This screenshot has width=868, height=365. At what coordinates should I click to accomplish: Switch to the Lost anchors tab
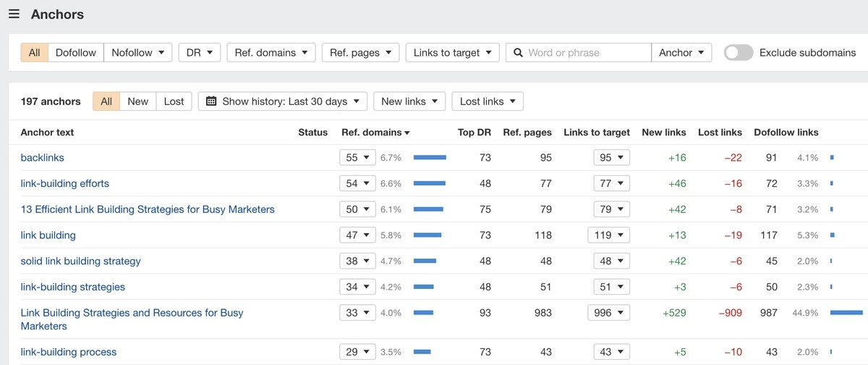(174, 101)
